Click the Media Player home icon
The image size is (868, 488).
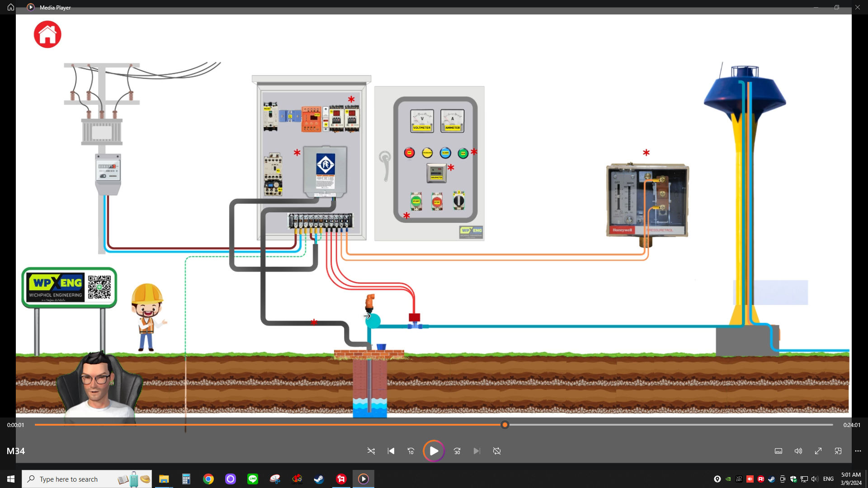11,7
